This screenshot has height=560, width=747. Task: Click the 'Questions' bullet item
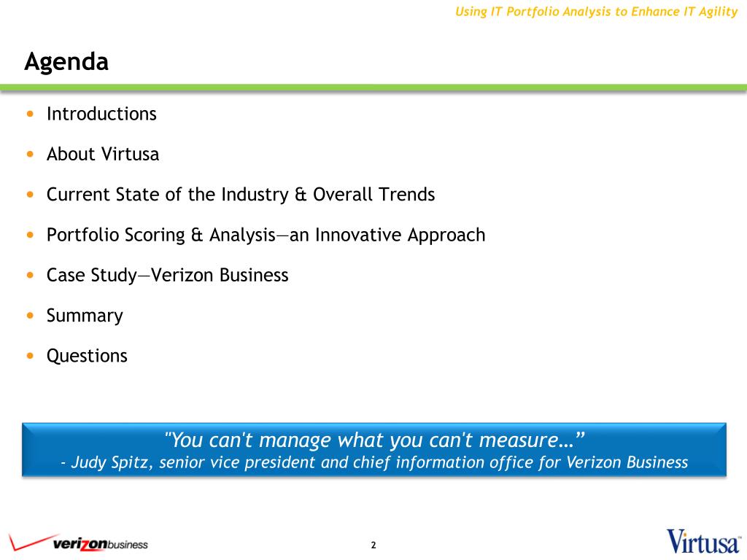tap(87, 356)
